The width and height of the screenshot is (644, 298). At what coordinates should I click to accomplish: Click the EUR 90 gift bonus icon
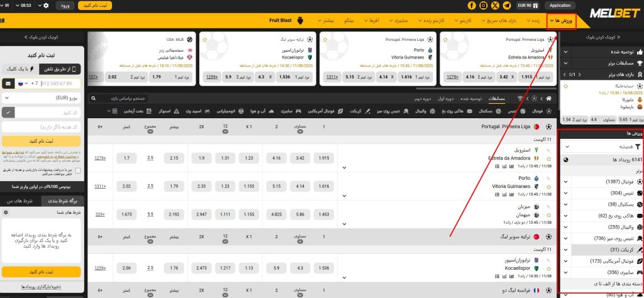pos(535,5)
